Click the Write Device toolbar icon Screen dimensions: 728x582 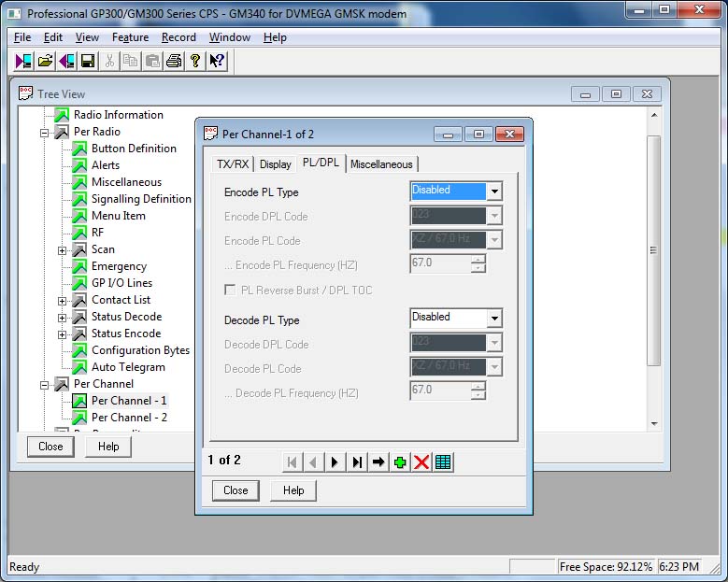tap(67, 61)
